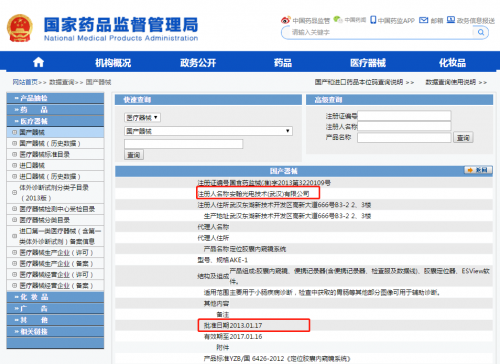Click the quick search 查询 button
The width and height of the screenshot is (500, 364).
134,155
